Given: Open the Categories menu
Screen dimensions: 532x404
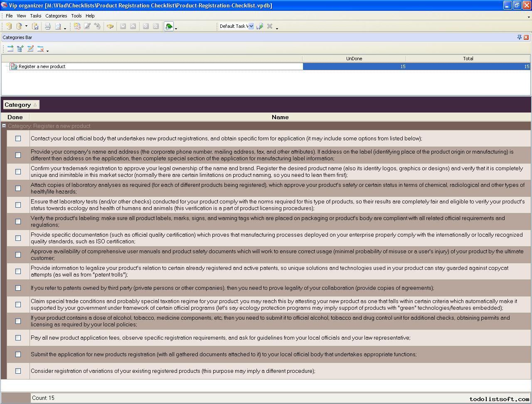Looking at the screenshot, I should pos(56,16).
